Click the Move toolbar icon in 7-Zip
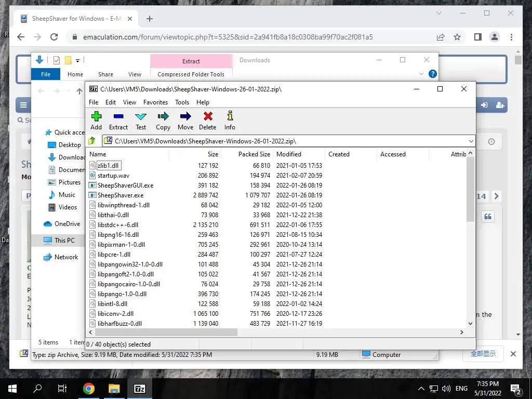Viewport: 532px width, 399px height. tap(185, 121)
